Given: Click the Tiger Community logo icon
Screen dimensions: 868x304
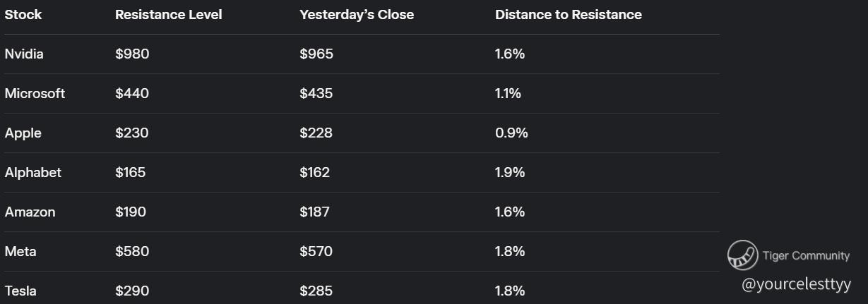Looking at the screenshot, I should (x=742, y=255).
